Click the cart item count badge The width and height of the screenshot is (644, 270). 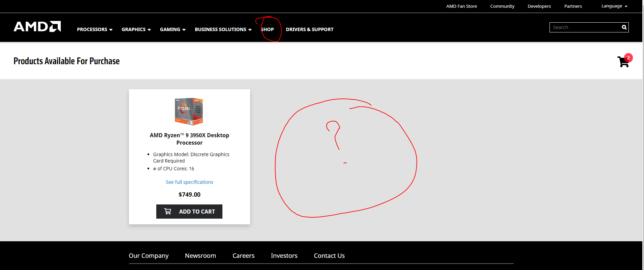click(x=628, y=58)
